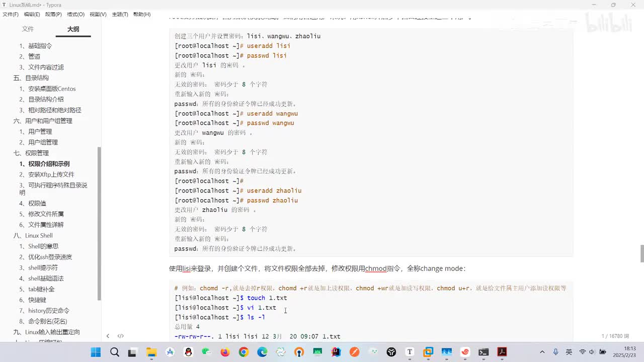Viewport: 644px width, 362px height.
Task: Click the 'useradd lisi' command line
Action: (x=232, y=46)
